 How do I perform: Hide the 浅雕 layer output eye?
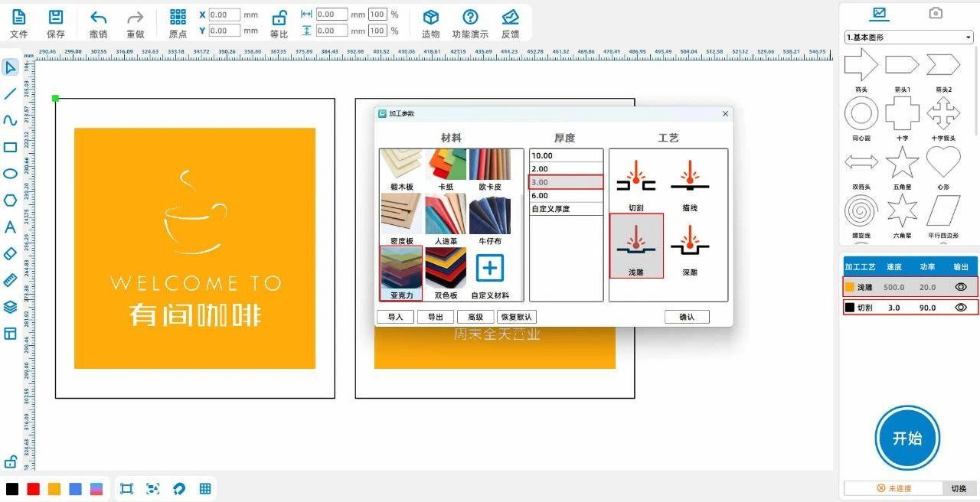[961, 287]
